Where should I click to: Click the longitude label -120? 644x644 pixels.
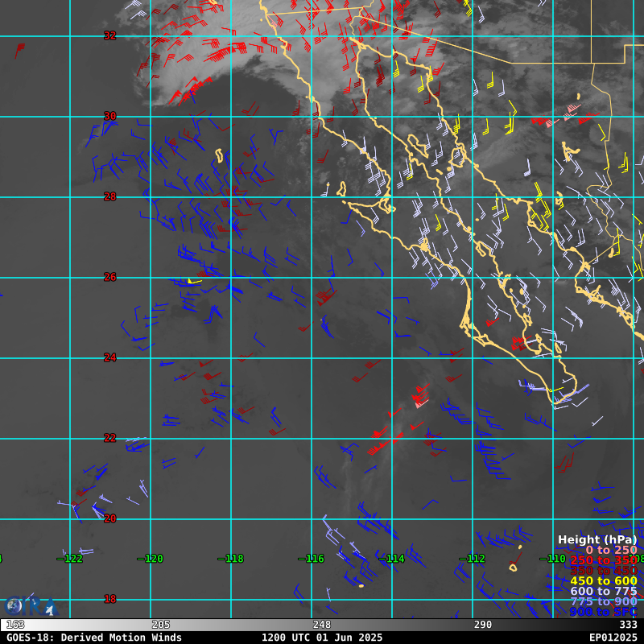pyautogui.click(x=150, y=559)
